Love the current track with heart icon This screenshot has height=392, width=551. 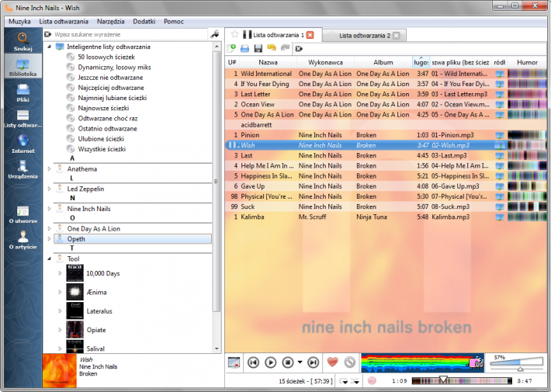point(332,362)
